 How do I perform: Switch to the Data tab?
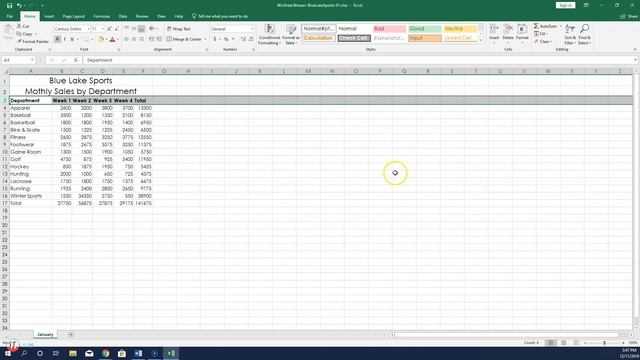pos(123,16)
